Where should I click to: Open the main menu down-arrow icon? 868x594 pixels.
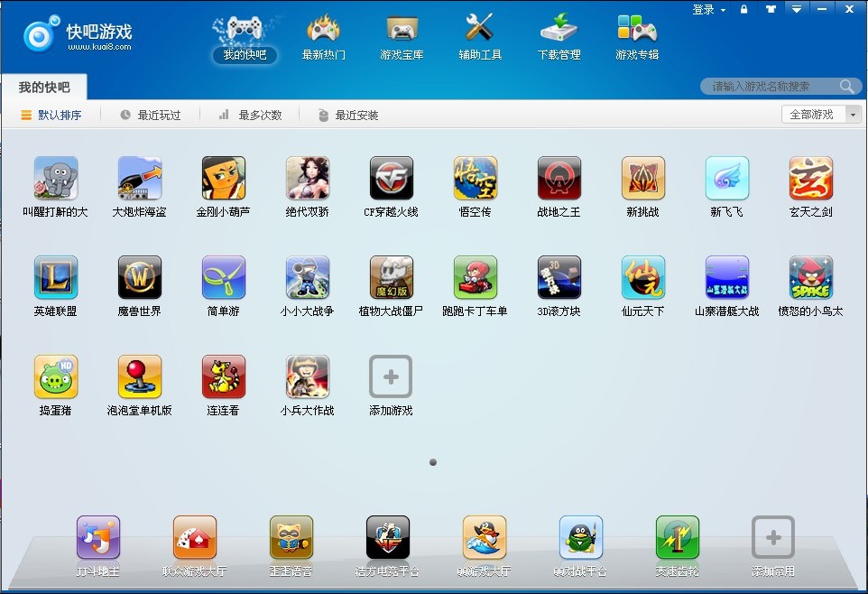pos(797,9)
